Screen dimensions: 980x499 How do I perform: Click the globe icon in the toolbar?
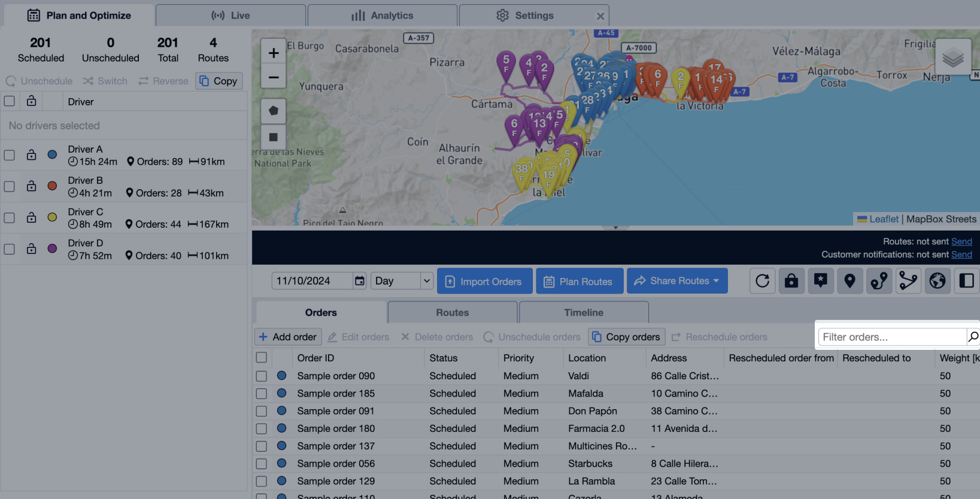click(x=937, y=281)
